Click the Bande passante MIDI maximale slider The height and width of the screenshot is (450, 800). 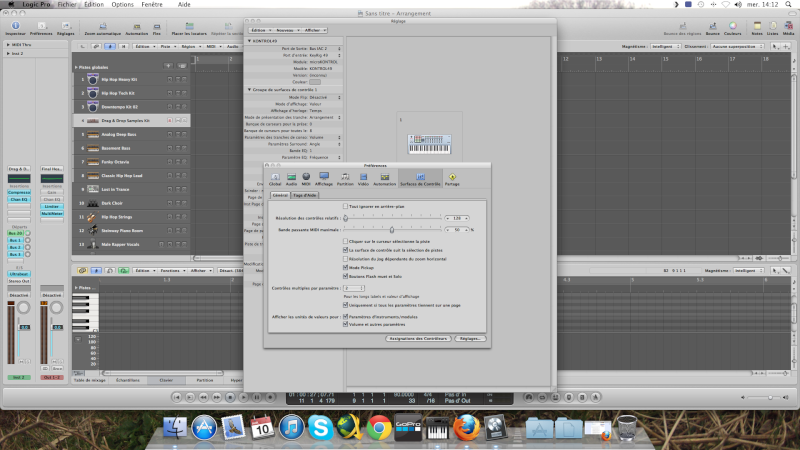(x=393, y=229)
